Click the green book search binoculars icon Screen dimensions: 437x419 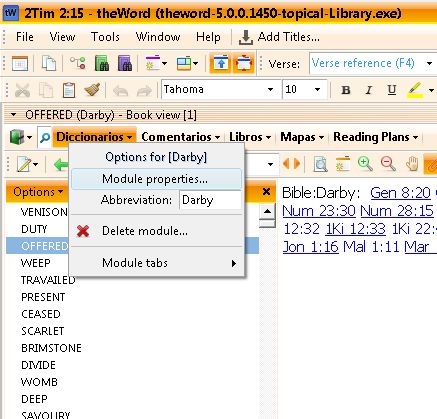pos(102,63)
